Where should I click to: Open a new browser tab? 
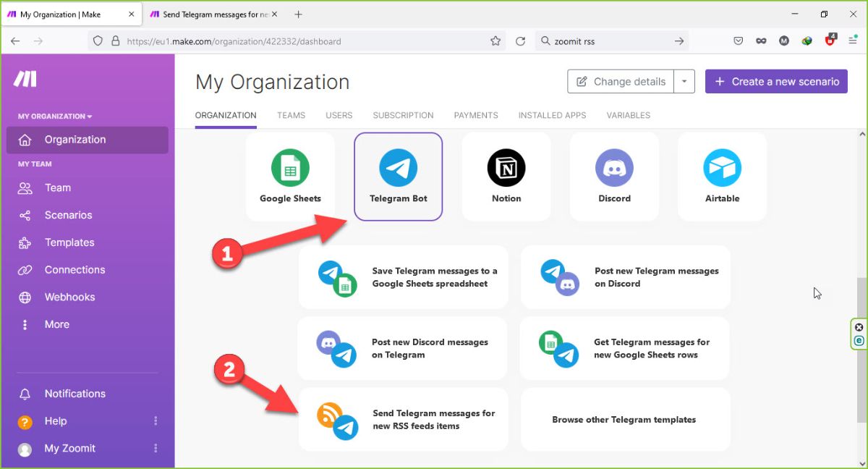coord(299,14)
